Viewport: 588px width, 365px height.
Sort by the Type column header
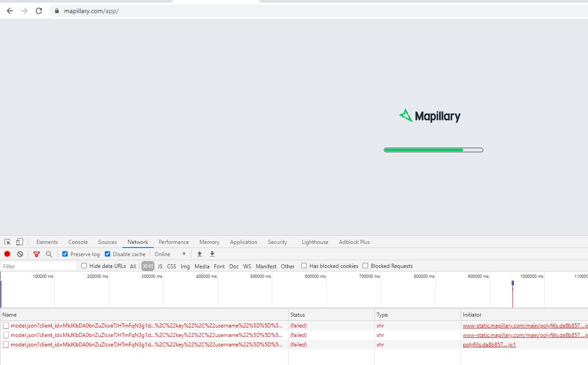[418, 314]
